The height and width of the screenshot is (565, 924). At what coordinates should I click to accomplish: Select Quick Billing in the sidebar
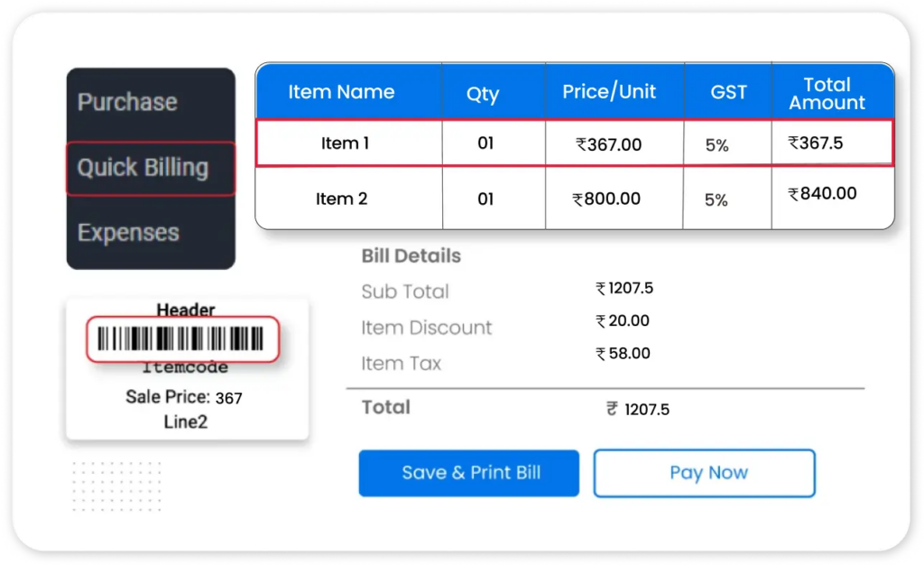tap(143, 168)
